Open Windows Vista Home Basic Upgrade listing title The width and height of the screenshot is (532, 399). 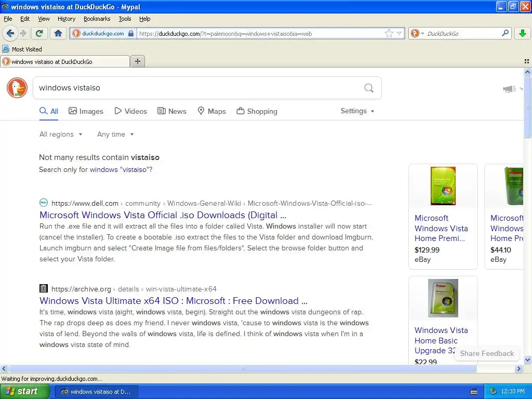[x=441, y=340]
